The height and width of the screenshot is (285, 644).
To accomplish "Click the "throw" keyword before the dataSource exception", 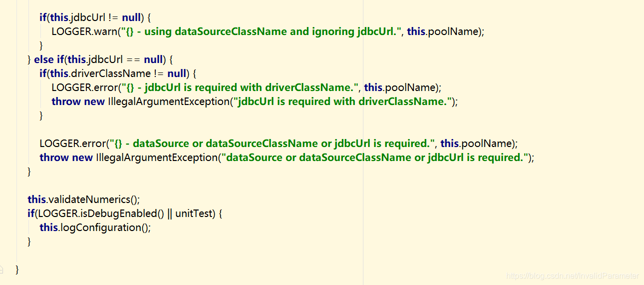I will click(54, 157).
